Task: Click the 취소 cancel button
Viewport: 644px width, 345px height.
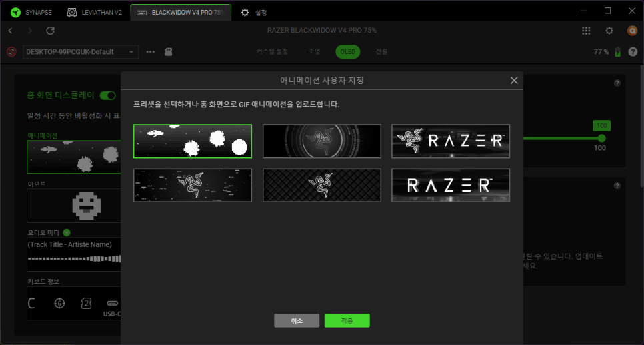Action: (x=297, y=321)
